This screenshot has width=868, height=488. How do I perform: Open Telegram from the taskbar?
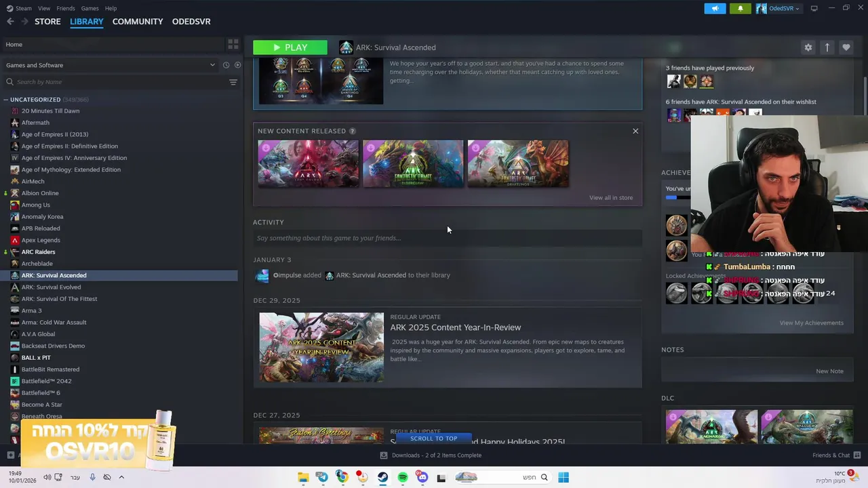tap(322, 477)
